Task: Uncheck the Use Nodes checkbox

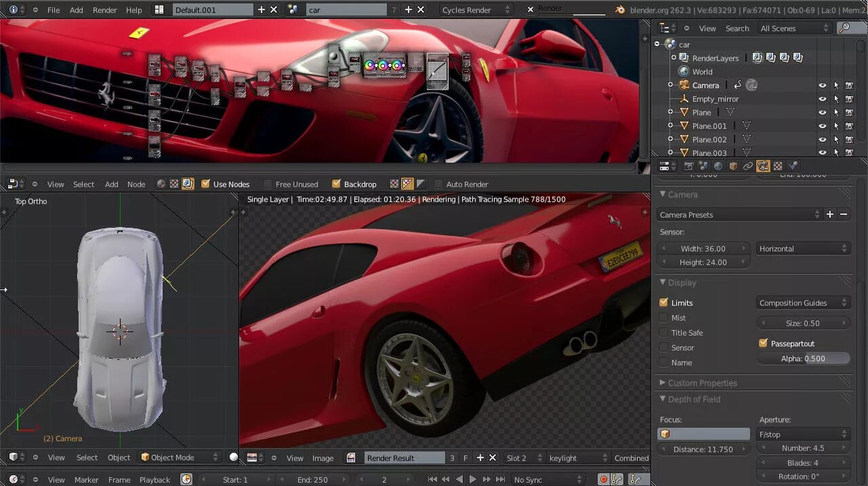Action: click(x=206, y=184)
